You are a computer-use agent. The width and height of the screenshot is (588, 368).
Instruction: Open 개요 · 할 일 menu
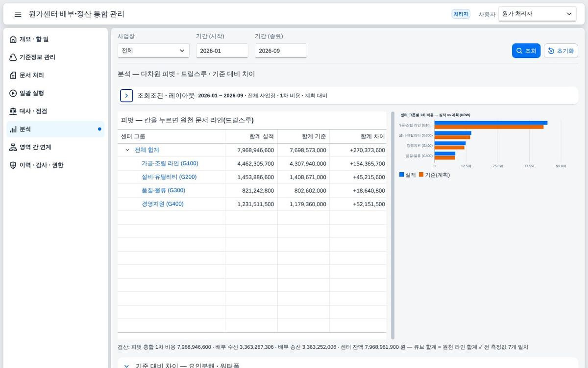coord(55,39)
